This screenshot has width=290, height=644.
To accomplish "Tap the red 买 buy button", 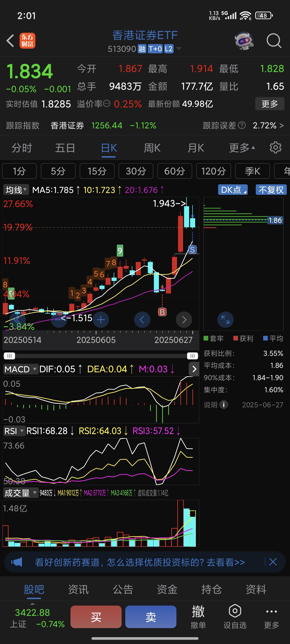I will pyautogui.click(x=96, y=617).
